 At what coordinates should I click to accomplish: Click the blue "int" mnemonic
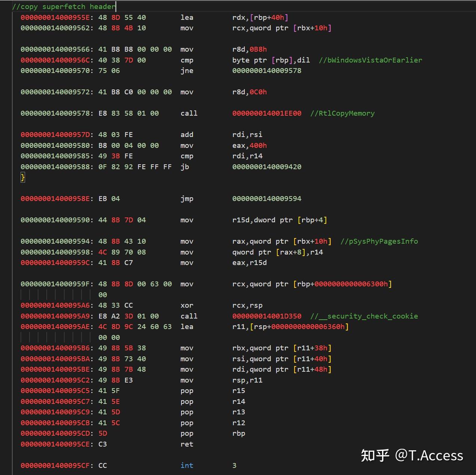[187, 465]
